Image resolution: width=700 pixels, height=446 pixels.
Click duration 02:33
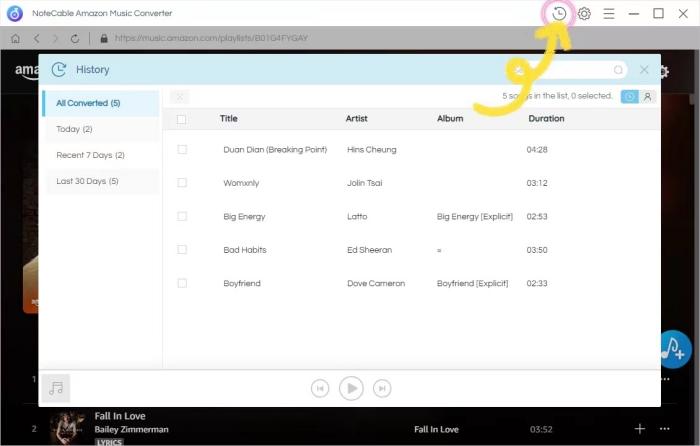pos(537,283)
